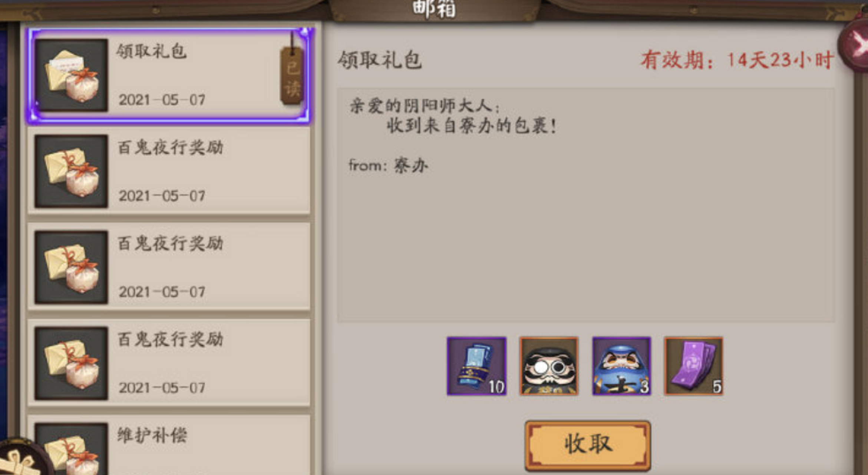Select the purple talisman reward icon

694,366
